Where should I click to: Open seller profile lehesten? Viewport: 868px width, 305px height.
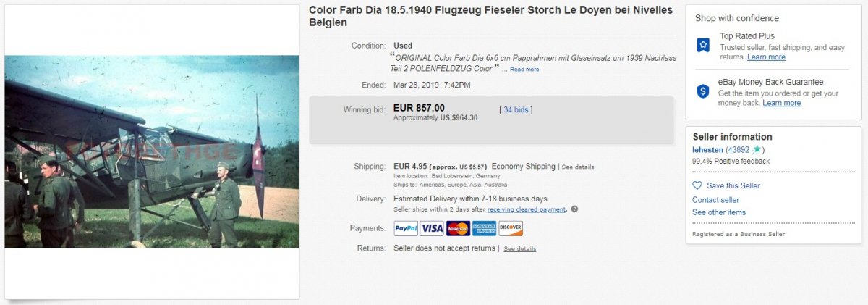tap(709, 149)
